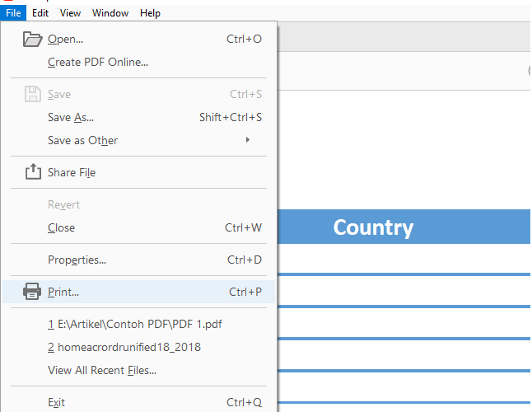Choose View All Recent Files...
The height and width of the screenshot is (412, 532).
point(138,370)
